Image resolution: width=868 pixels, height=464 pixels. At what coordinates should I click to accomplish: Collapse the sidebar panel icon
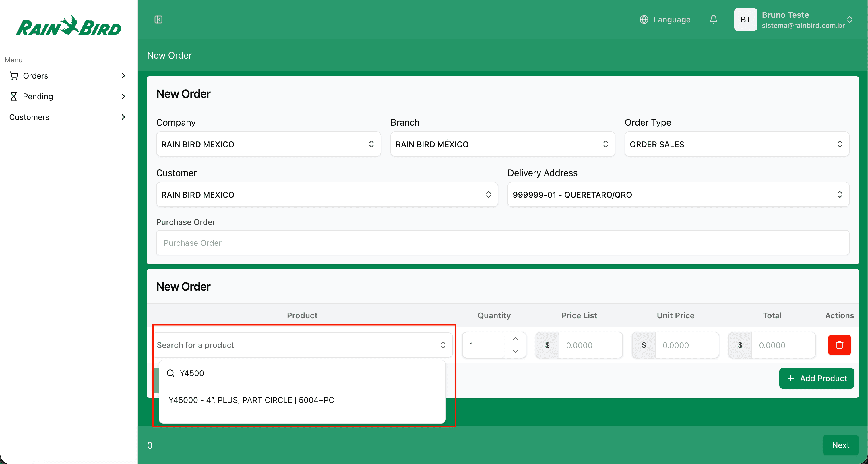pos(158,20)
